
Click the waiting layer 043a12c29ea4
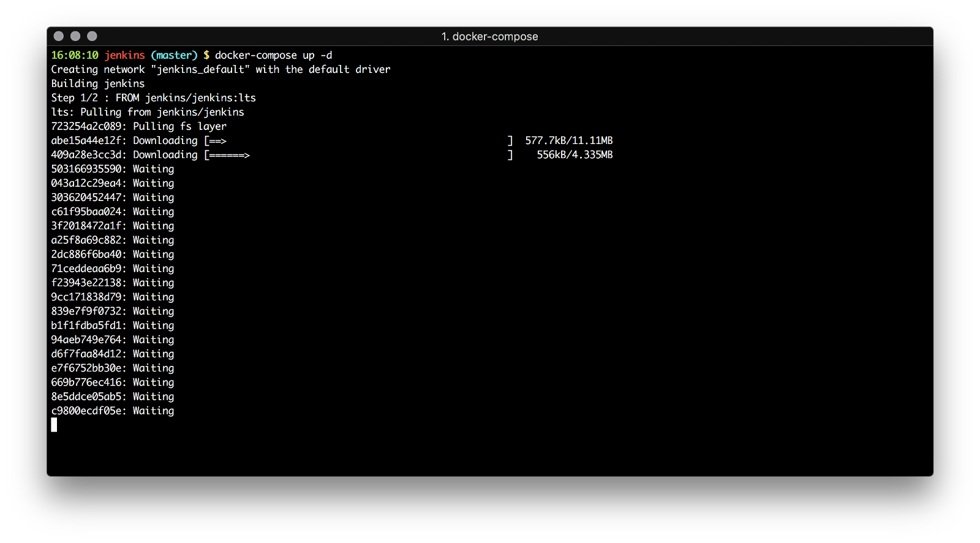(x=113, y=183)
